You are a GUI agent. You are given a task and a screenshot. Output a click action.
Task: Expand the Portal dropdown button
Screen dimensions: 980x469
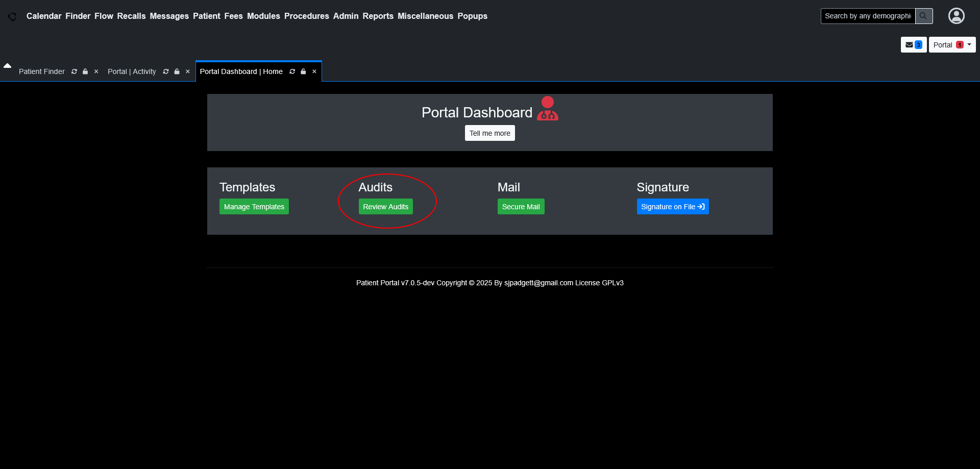point(952,45)
